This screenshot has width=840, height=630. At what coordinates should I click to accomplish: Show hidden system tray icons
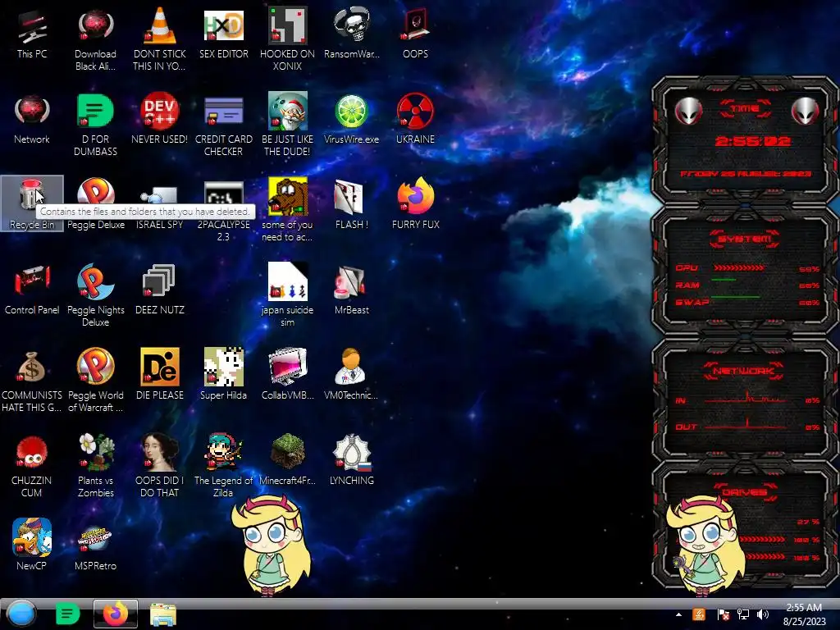pyautogui.click(x=678, y=614)
